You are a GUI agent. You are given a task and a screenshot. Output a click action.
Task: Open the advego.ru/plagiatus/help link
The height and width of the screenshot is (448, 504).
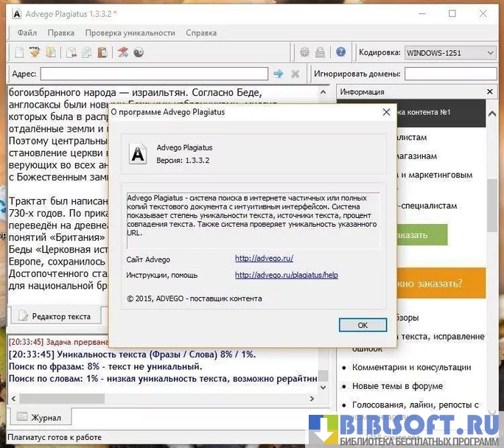click(x=286, y=275)
